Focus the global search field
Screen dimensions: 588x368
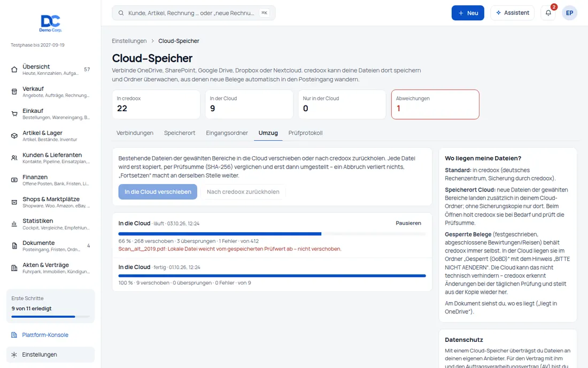click(194, 13)
